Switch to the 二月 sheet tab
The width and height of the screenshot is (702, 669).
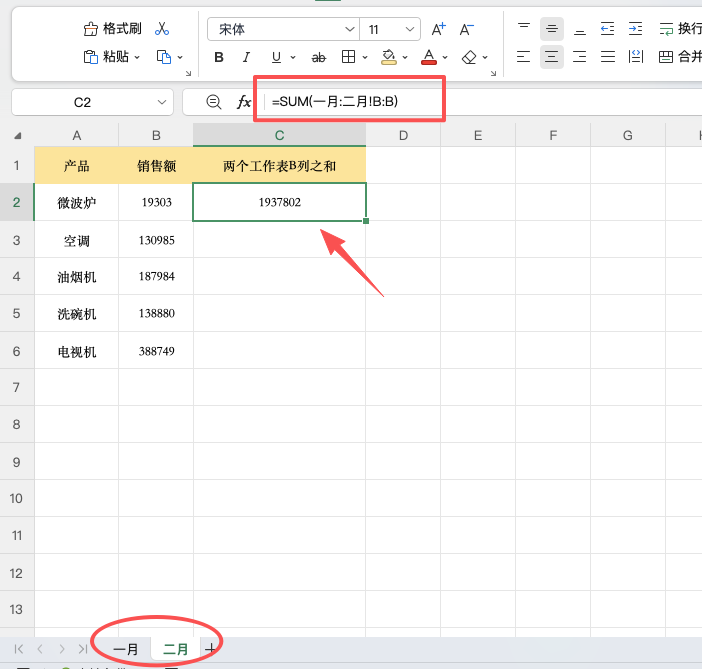[x=175, y=649]
